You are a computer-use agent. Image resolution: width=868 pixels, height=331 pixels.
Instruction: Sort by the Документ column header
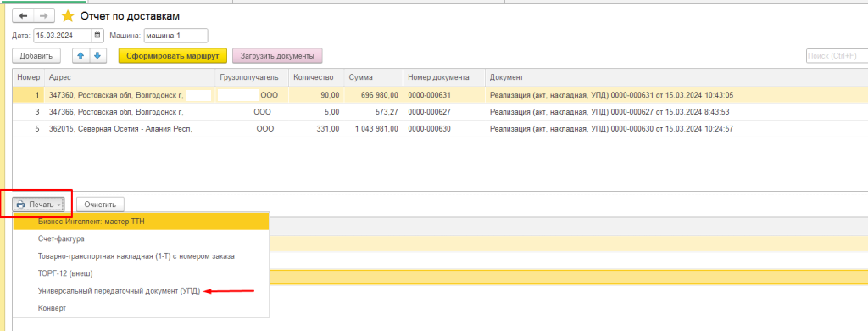[x=676, y=77]
